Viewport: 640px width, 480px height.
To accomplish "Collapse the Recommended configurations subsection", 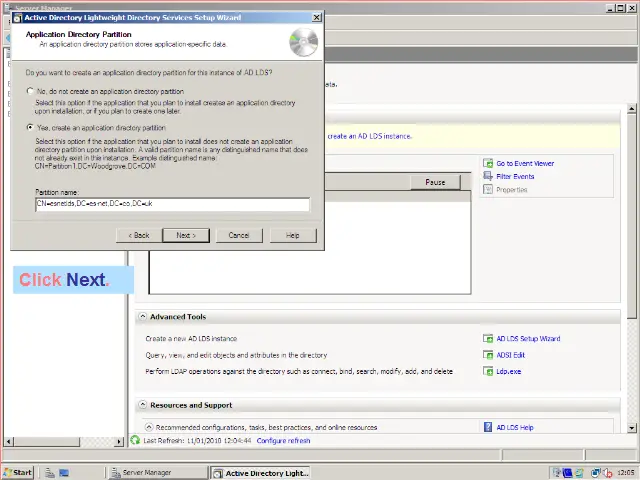I will point(149,427).
